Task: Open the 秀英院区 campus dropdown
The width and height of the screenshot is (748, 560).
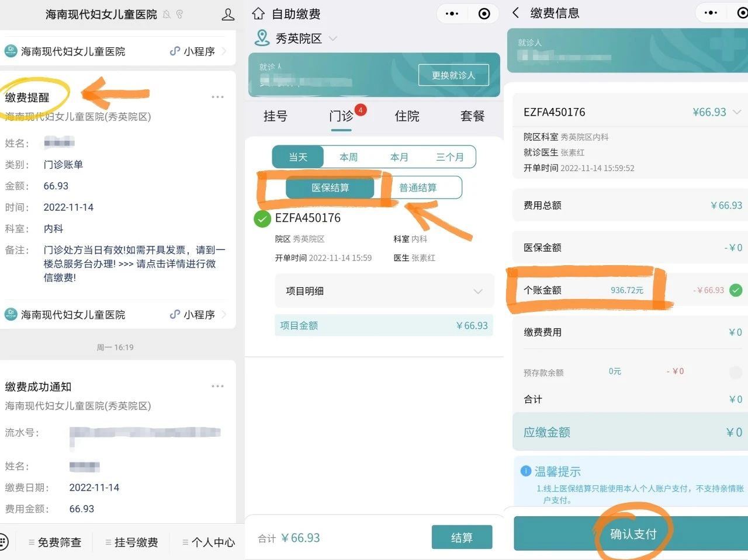Action: pos(299,39)
